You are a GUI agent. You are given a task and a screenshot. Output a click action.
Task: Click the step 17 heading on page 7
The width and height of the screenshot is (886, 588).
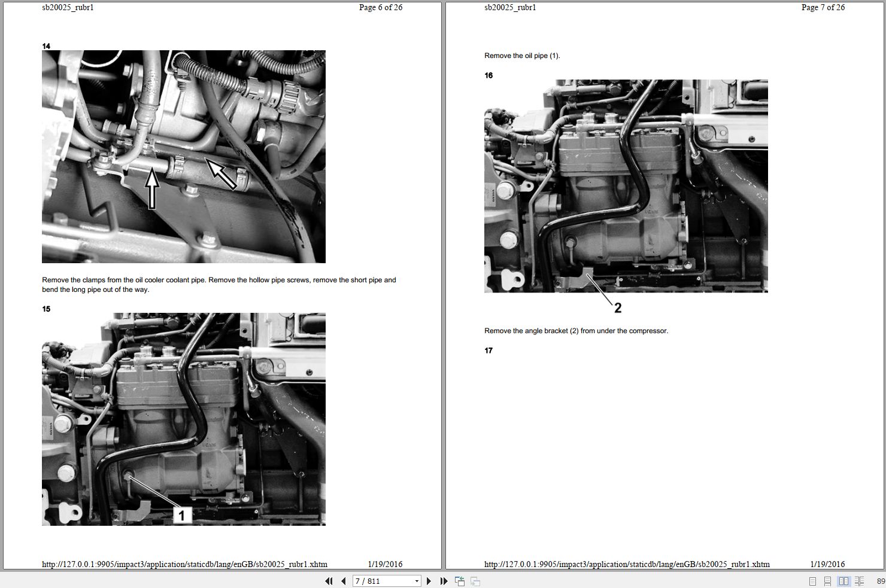(488, 351)
